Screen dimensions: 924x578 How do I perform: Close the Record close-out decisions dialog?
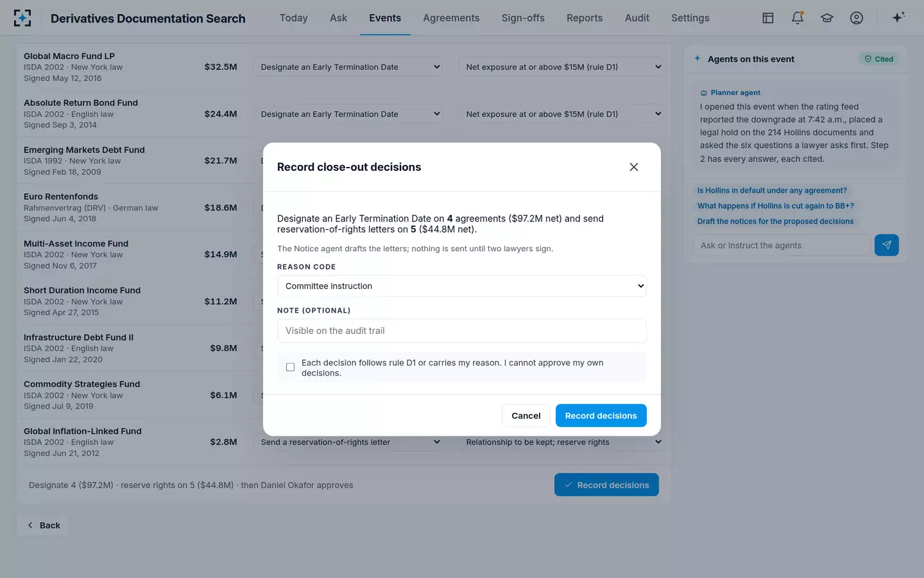coord(634,167)
